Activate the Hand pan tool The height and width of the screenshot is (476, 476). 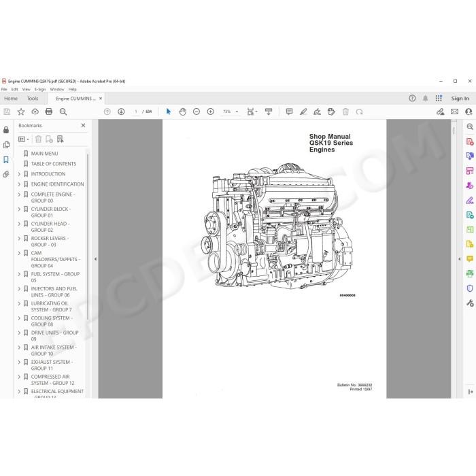coord(182,112)
